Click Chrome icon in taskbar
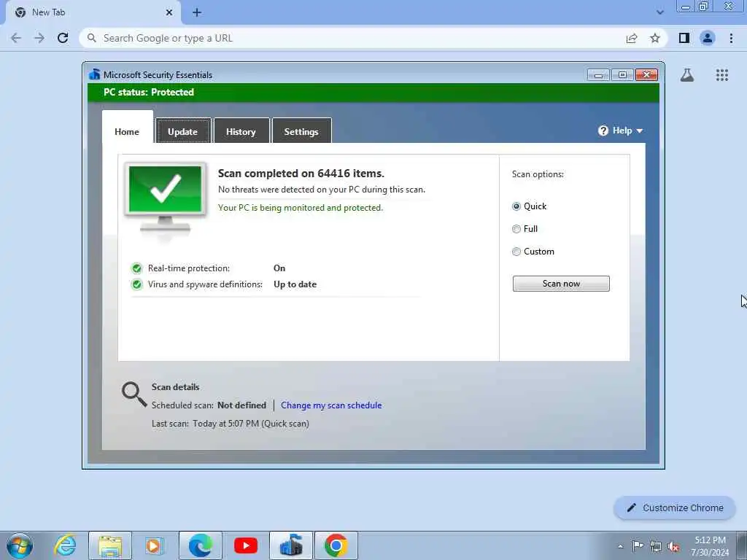This screenshot has height=560, width=747. 336,545
